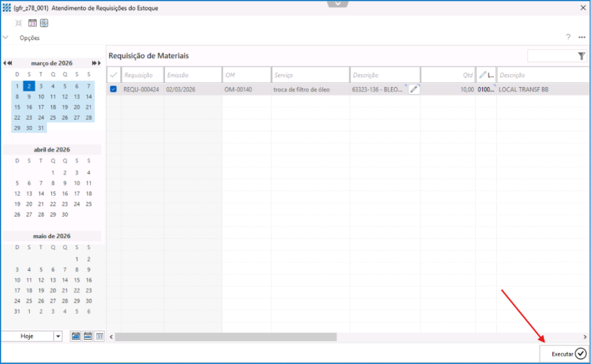This screenshot has height=364, width=591.
Task: Select March 15 in the calendar
Action: [17, 107]
